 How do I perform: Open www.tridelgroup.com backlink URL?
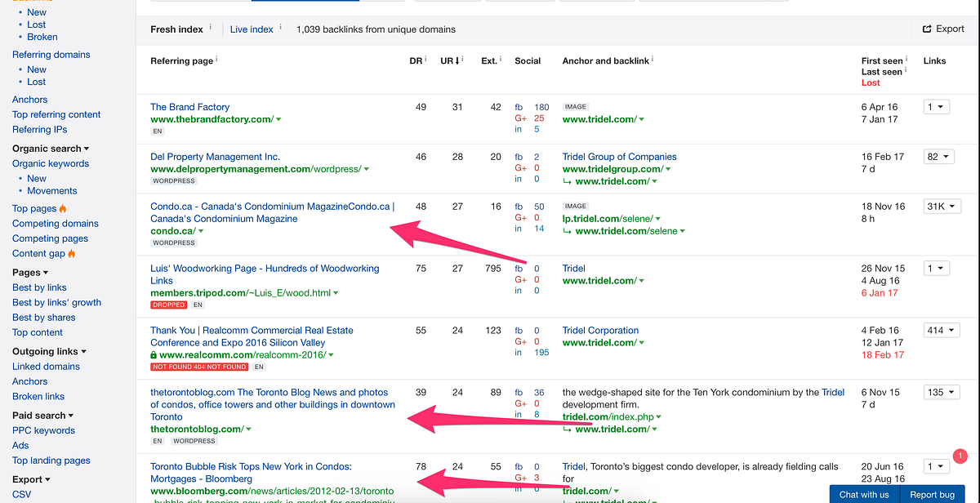point(612,170)
